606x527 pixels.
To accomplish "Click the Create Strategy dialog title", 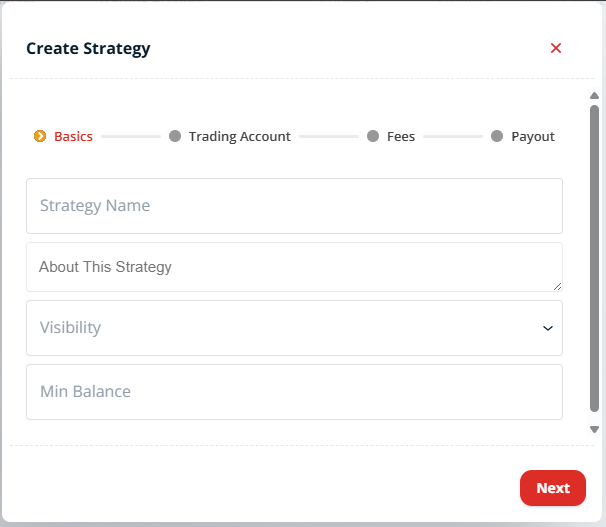I will (88, 49).
